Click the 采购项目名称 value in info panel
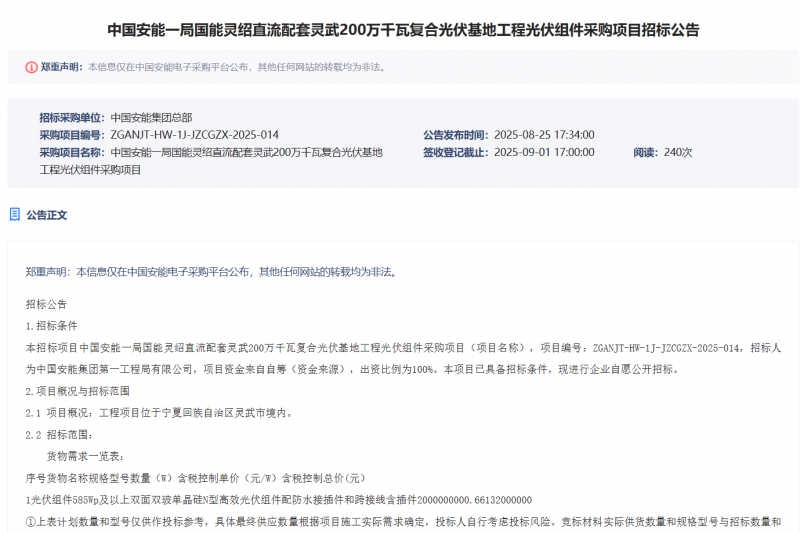The image size is (800, 533). (x=246, y=152)
